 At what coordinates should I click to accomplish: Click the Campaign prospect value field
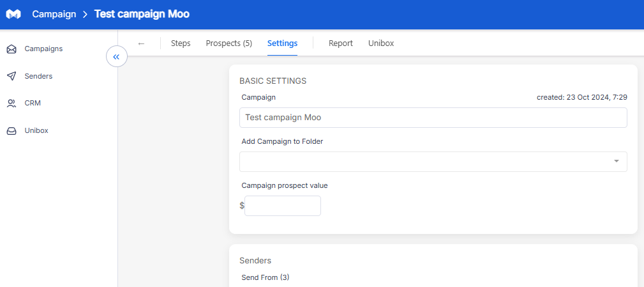[x=283, y=206]
